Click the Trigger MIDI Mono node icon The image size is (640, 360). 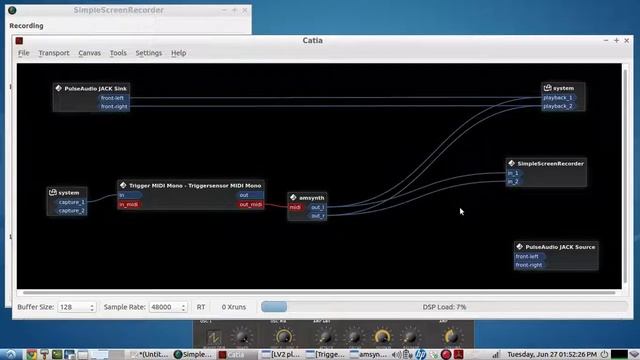[123, 185]
